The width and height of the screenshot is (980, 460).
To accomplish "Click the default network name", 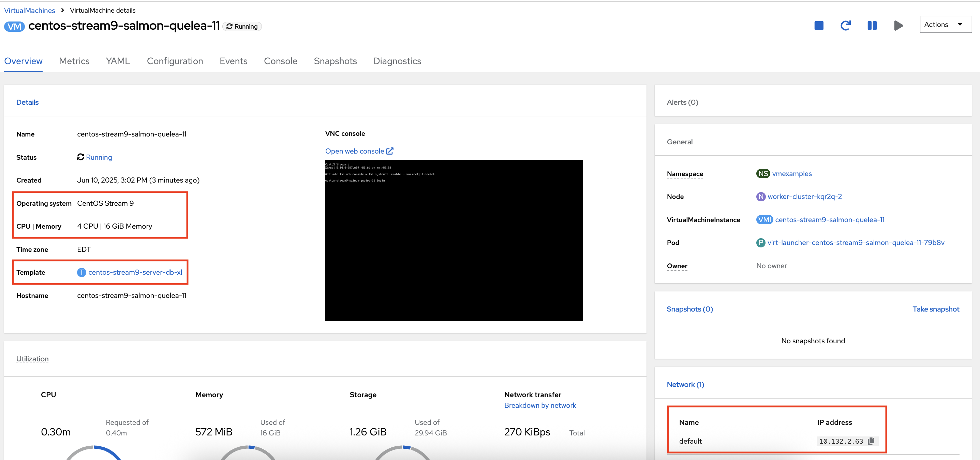I will point(691,441).
